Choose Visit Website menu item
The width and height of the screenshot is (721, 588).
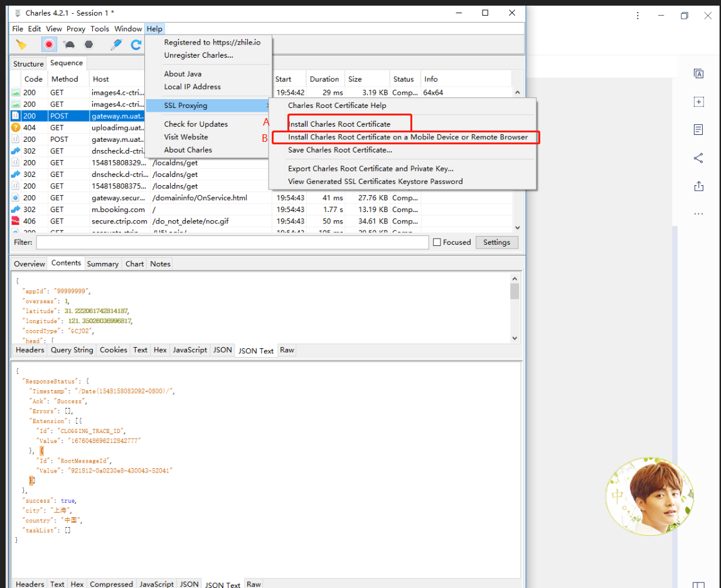coord(186,137)
